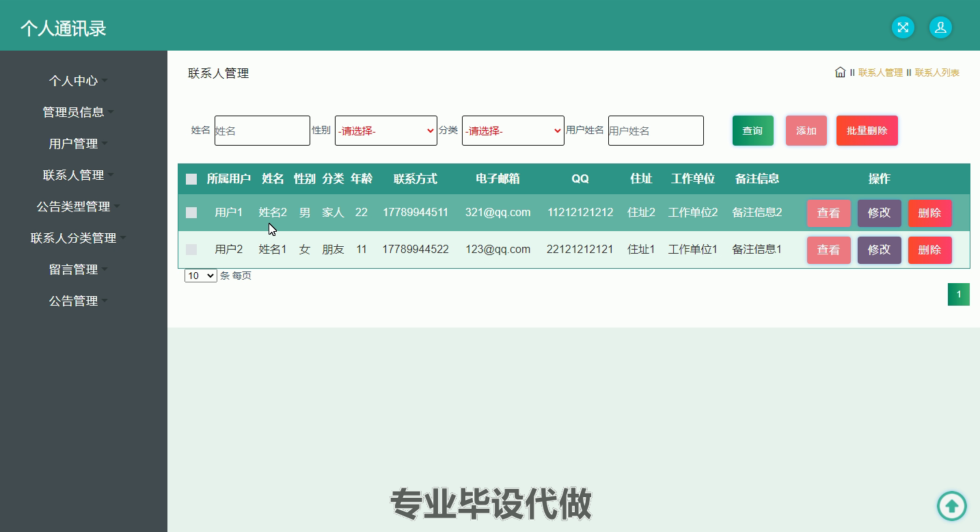Click the 个人通讯录 app title
980x532 pixels.
[64, 28]
